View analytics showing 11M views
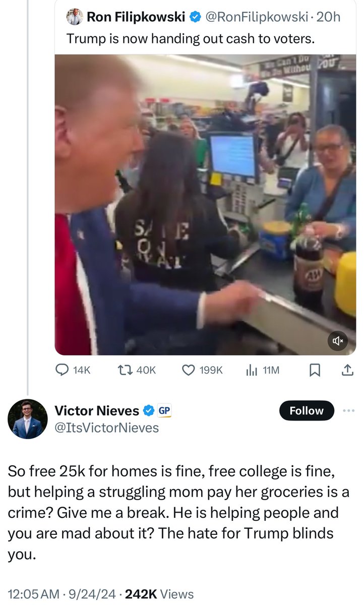Image resolution: width=364 pixels, height=605 pixels. tap(262, 371)
